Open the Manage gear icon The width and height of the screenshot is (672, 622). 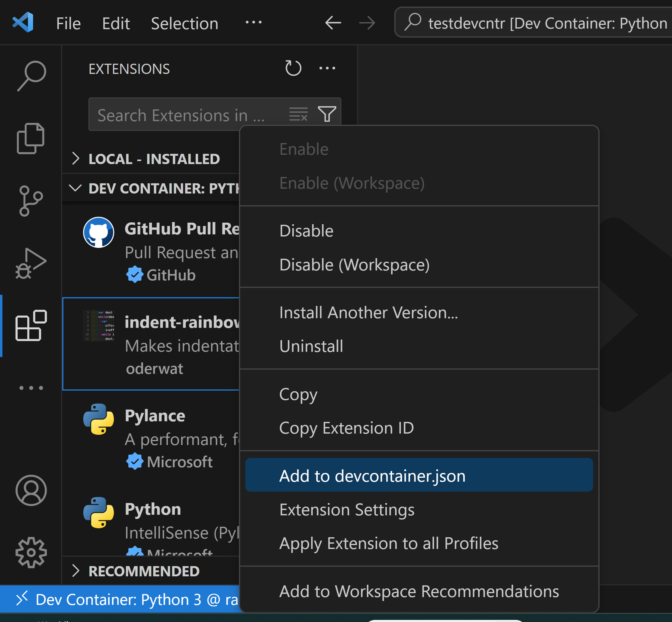(31, 552)
